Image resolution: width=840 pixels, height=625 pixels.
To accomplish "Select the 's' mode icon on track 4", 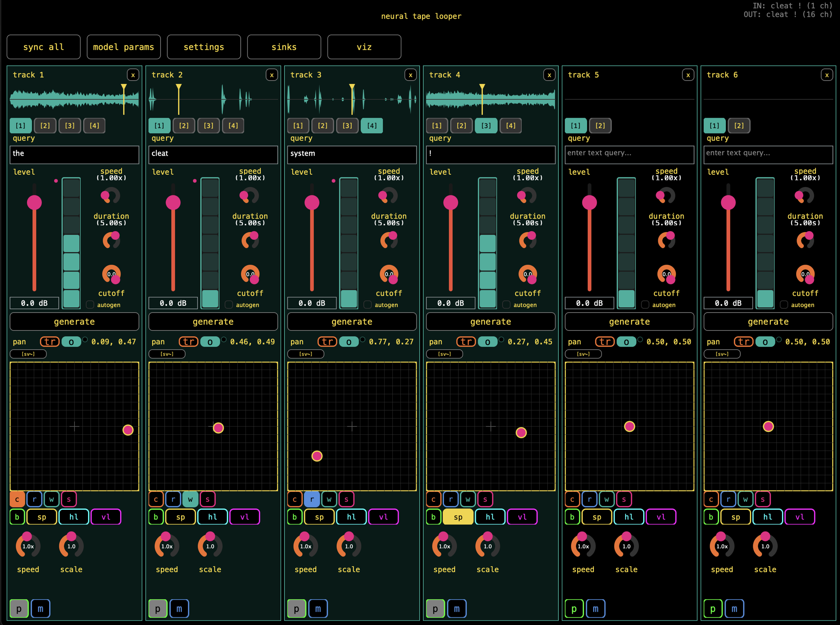I will click(x=485, y=499).
